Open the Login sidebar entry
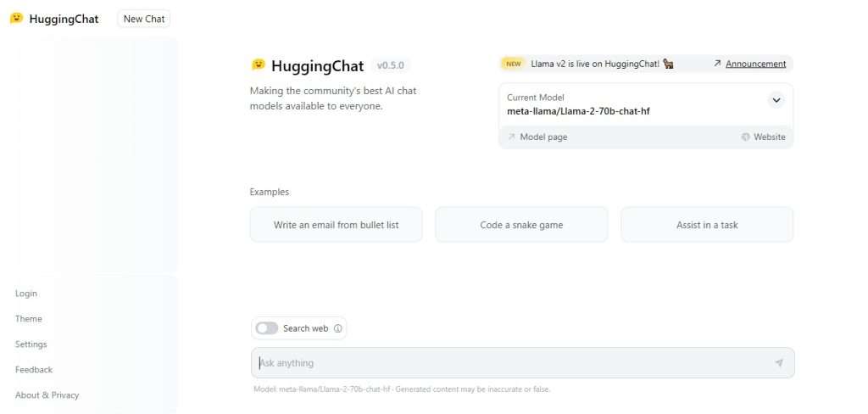 (x=26, y=294)
